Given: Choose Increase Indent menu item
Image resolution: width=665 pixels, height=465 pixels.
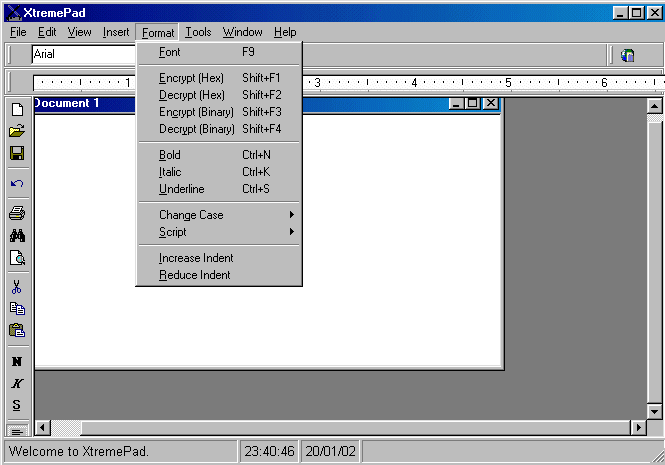Looking at the screenshot, I should coord(219,258).
